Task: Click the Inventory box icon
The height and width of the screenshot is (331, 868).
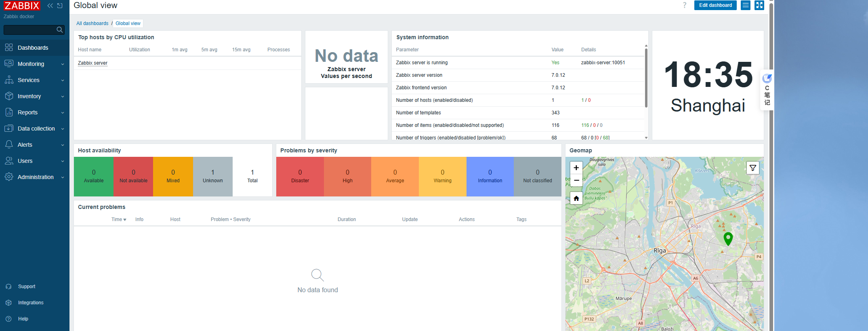Action: pos(9,96)
